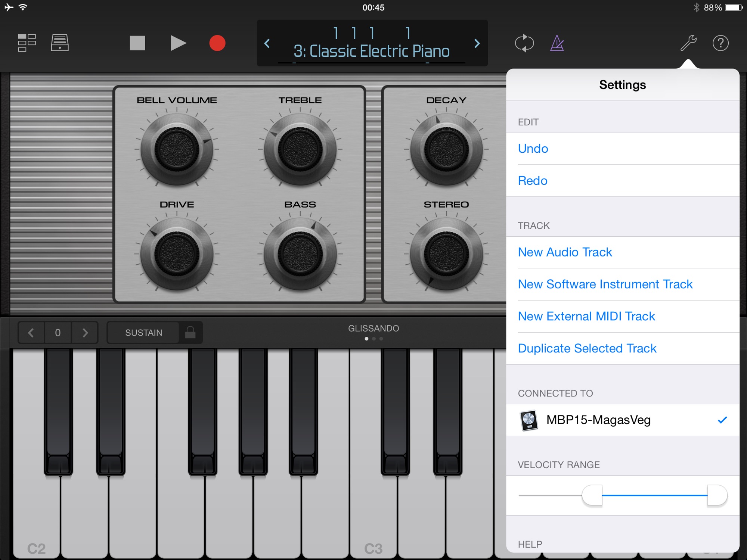Start playback with the play triangle

[x=178, y=43]
